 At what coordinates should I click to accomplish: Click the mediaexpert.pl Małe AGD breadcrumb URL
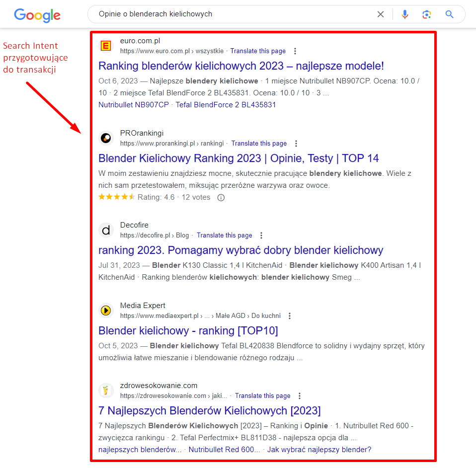click(200, 316)
